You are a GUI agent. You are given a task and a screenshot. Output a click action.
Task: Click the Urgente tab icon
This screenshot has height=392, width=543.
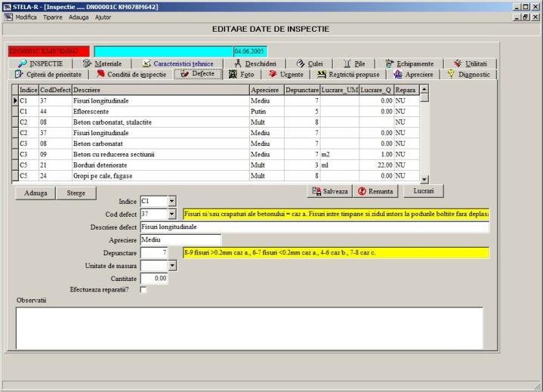(273, 74)
